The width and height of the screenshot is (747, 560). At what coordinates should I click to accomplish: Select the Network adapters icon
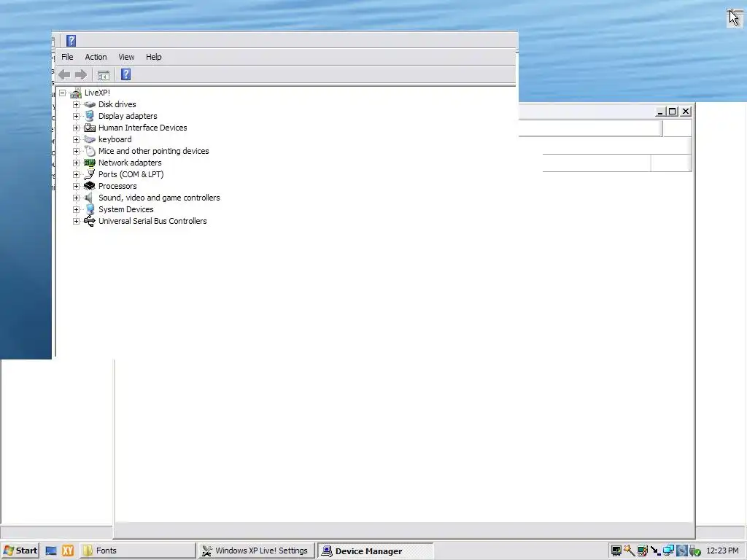pos(90,163)
